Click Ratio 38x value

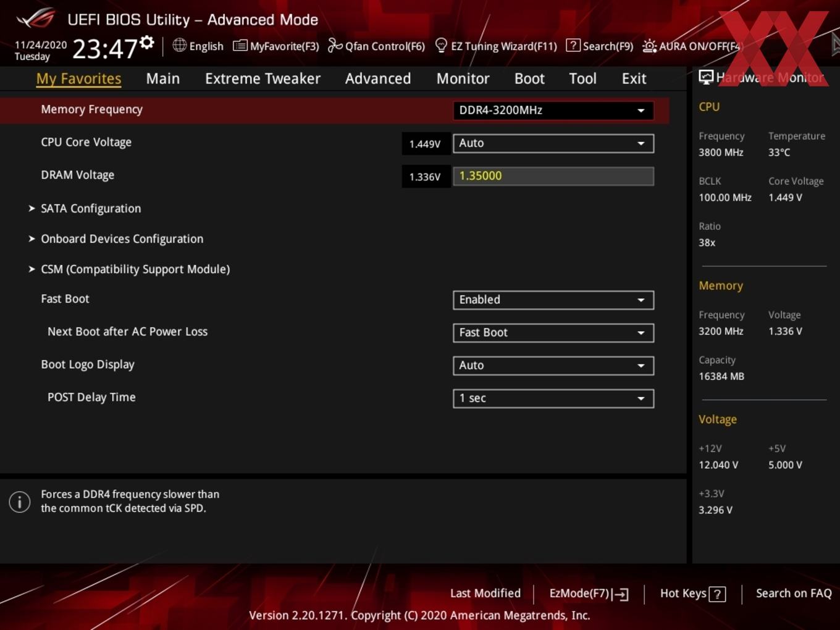[707, 243]
